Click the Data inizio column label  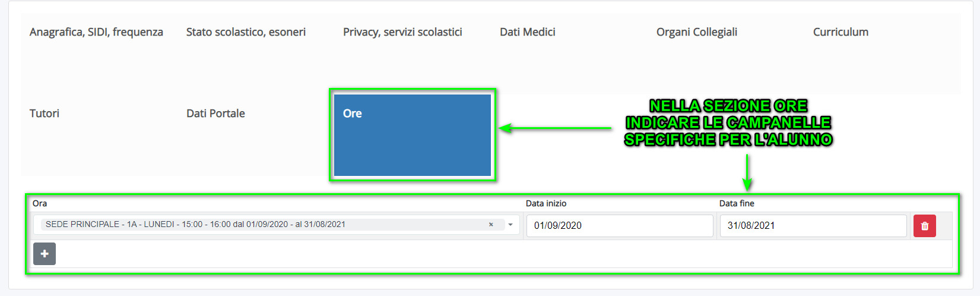point(546,203)
